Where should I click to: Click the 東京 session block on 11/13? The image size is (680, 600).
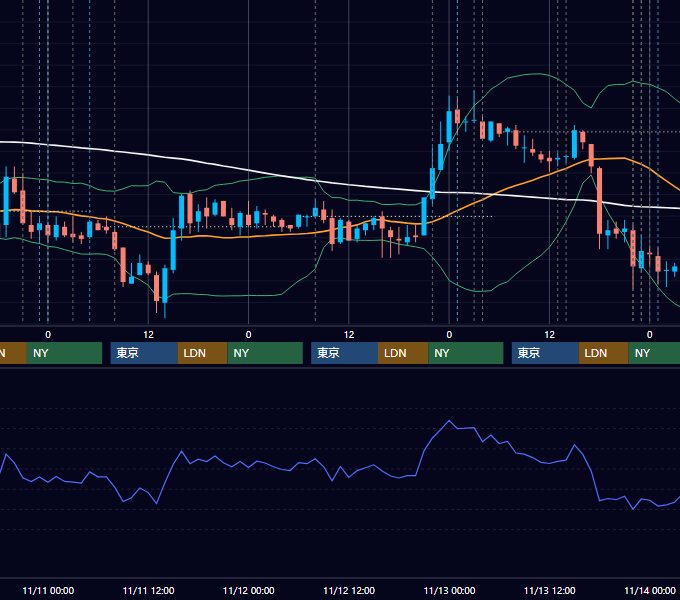pyautogui.click(x=545, y=353)
